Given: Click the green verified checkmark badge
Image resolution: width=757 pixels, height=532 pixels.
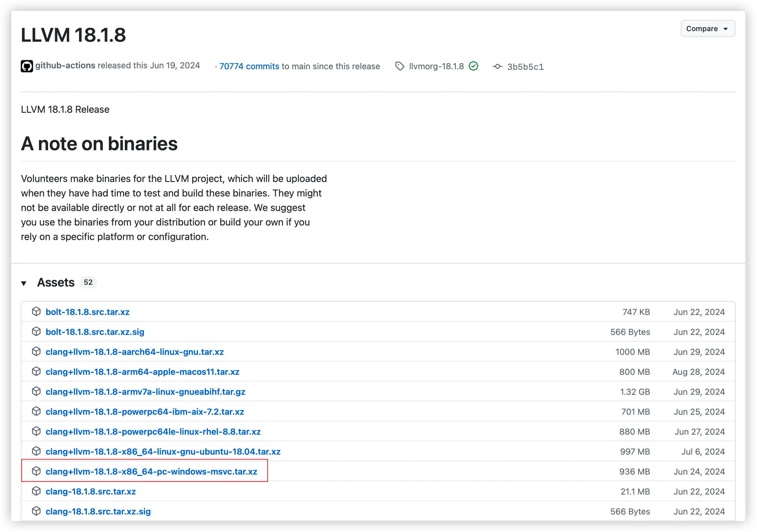Looking at the screenshot, I should (x=473, y=66).
